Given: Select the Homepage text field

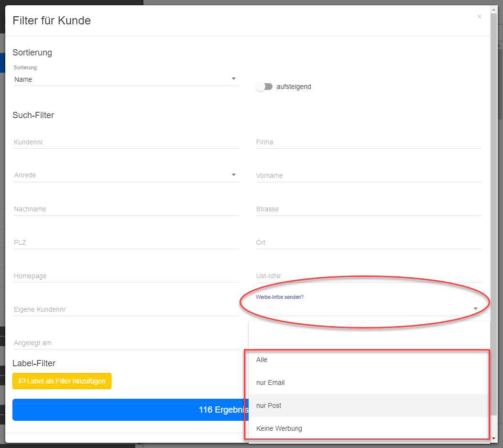Looking at the screenshot, I should pyautogui.click(x=126, y=276).
